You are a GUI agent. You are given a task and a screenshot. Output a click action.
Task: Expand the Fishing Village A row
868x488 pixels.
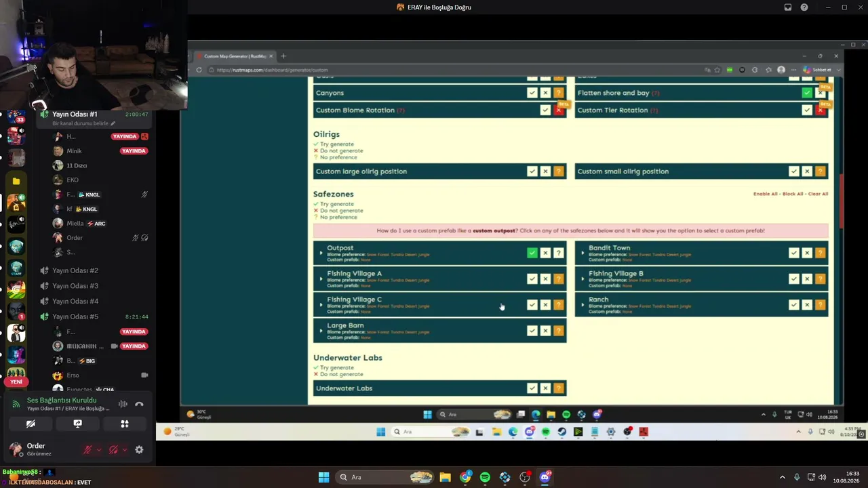point(321,279)
